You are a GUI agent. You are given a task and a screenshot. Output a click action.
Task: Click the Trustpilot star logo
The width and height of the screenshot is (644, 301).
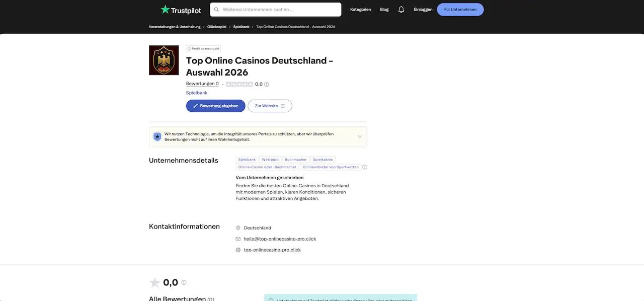pyautogui.click(x=166, y=9)
